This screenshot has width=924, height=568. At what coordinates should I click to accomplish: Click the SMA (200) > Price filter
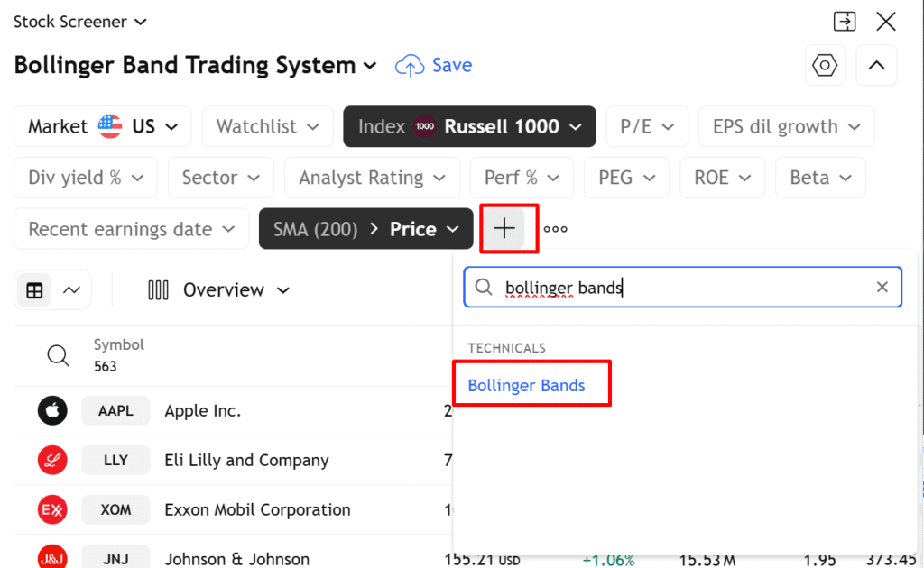point(366,229)
